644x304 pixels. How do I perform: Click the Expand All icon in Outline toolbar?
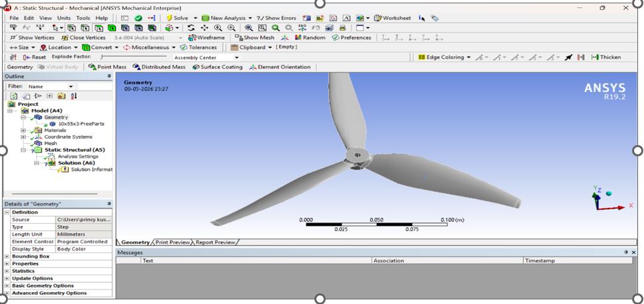49,96
